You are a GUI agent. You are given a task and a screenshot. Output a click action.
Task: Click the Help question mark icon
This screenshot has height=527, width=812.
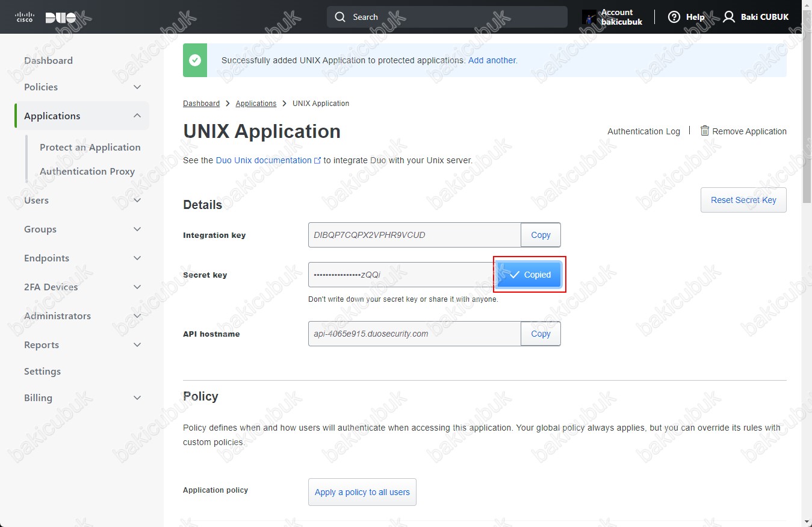674,17
